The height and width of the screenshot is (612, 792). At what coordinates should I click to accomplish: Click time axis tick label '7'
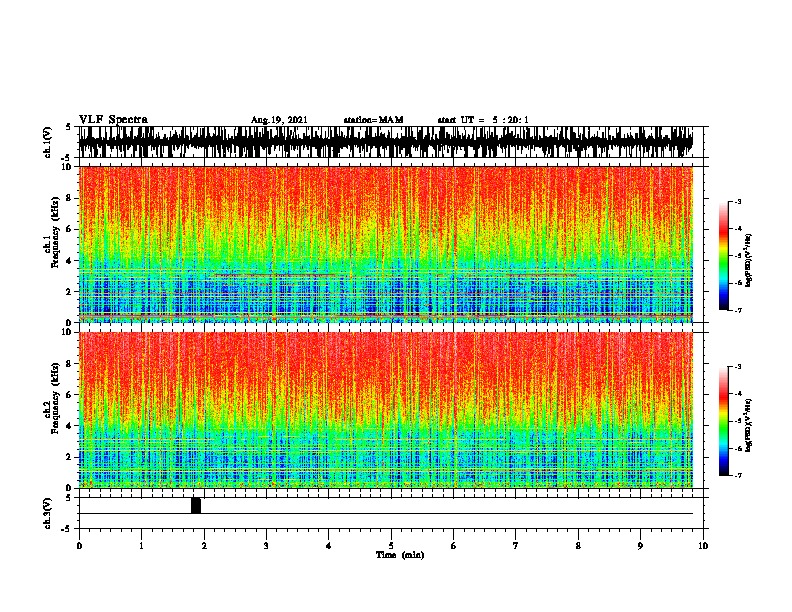click(516, 546)
